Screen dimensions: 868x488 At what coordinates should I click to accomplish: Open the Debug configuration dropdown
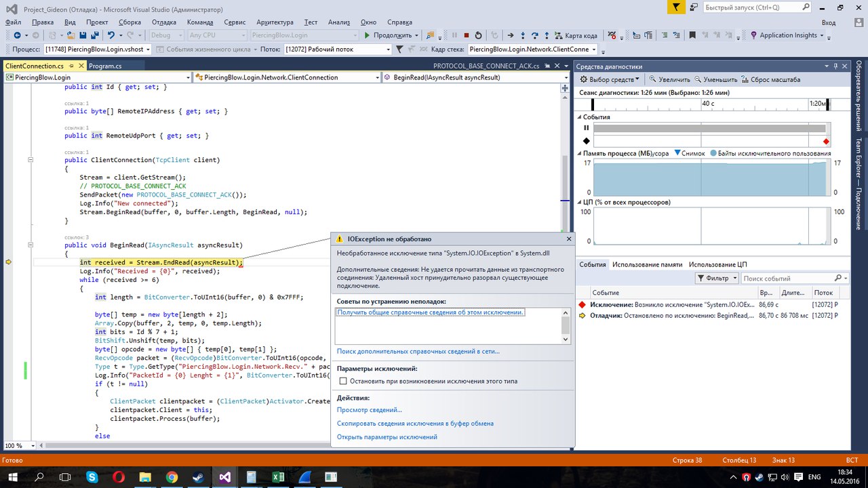[x=165, y=35]
